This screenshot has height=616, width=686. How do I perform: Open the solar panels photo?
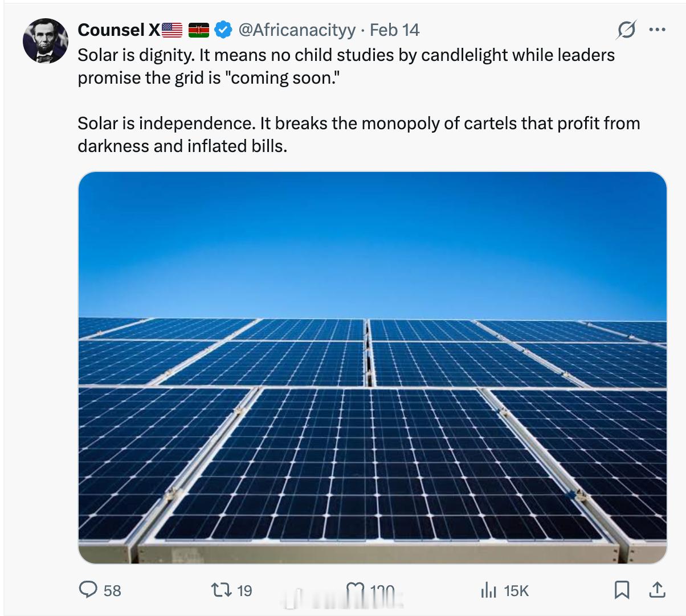372,367
